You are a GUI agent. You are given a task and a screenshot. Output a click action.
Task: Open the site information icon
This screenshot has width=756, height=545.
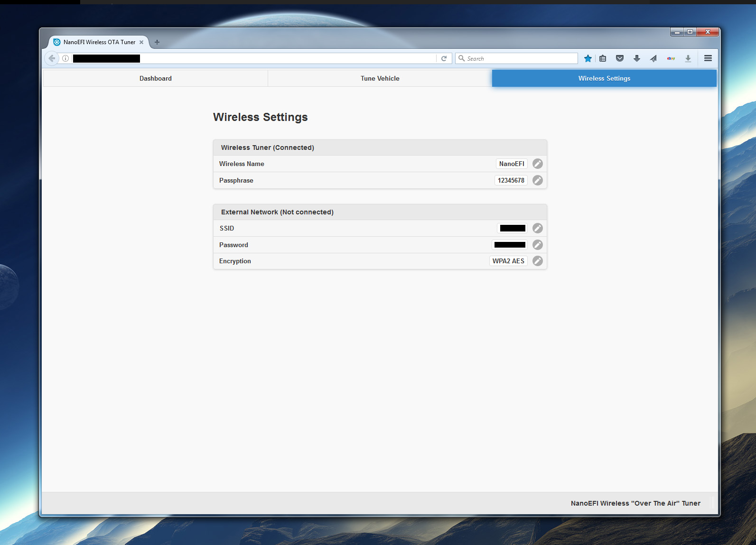65,58
